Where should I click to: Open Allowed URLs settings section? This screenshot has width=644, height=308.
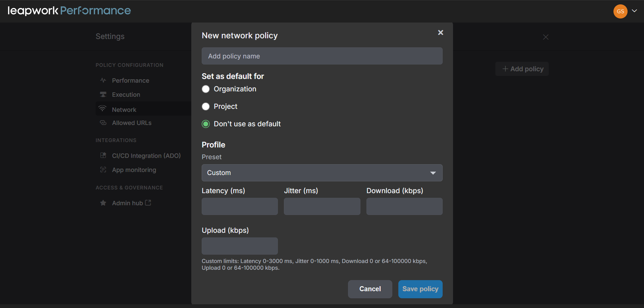pyautogui.click(x=132, y=123)
